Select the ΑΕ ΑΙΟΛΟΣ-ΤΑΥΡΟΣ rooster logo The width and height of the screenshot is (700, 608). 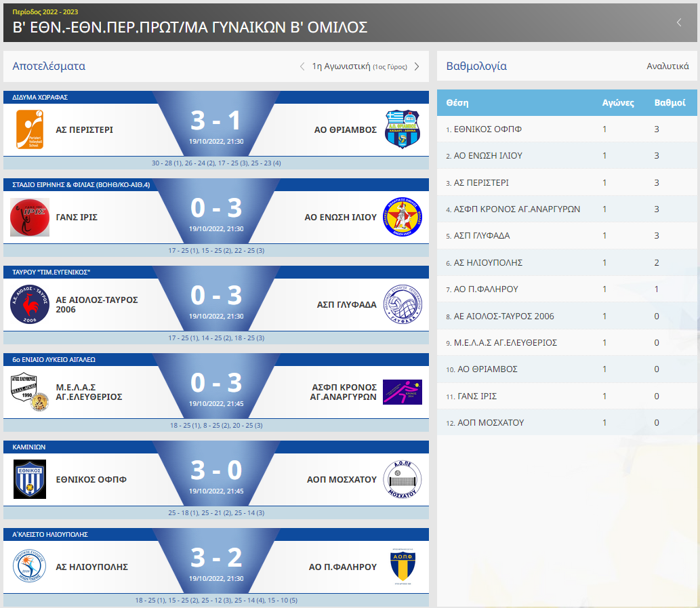[29, 304]
